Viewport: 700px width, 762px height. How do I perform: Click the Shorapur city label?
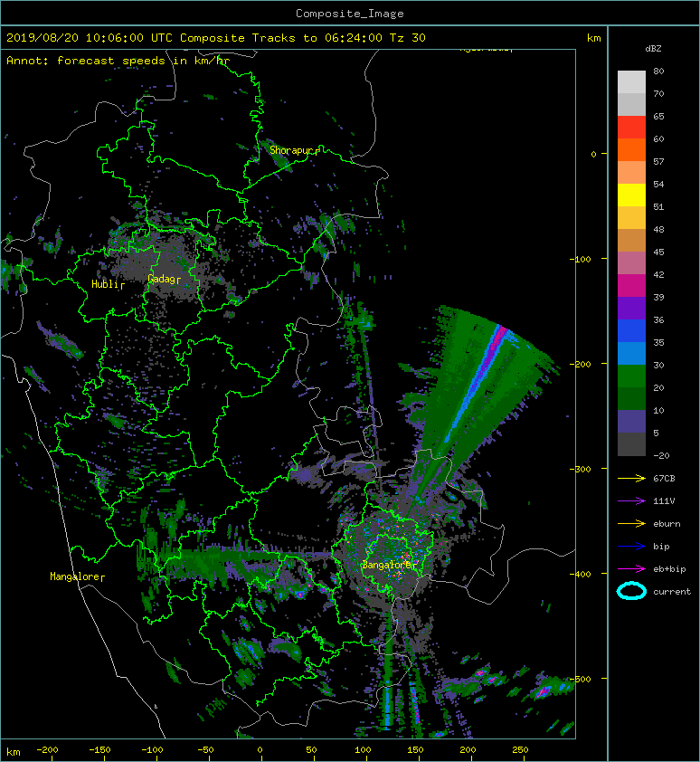291,150
